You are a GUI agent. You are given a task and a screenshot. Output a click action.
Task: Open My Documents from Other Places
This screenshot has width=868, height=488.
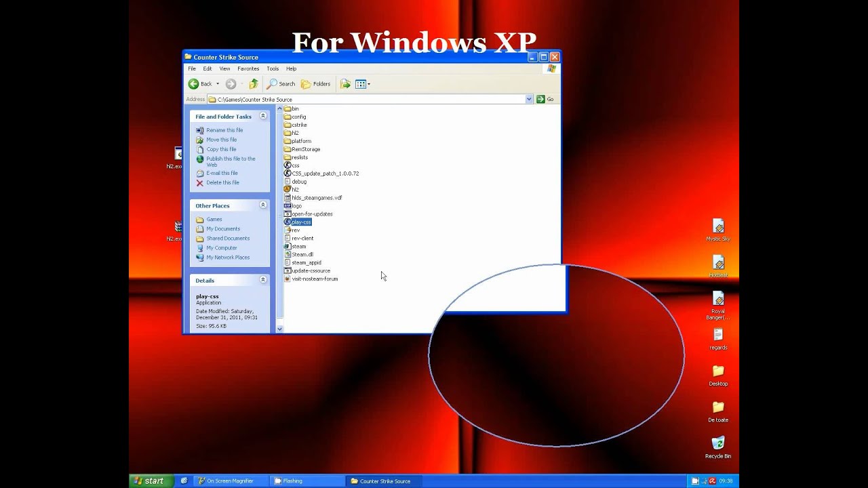pyautogui.click(x=223, y=229)
